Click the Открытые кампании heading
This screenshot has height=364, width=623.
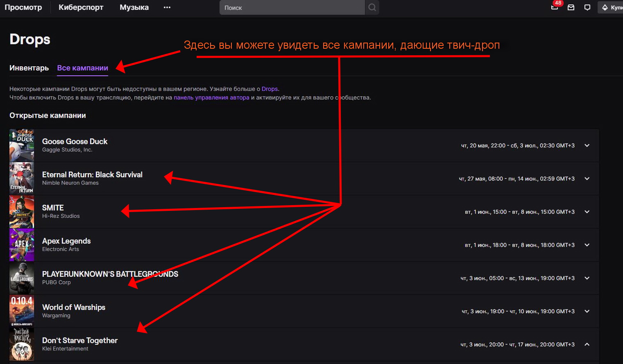click(48, 115)
